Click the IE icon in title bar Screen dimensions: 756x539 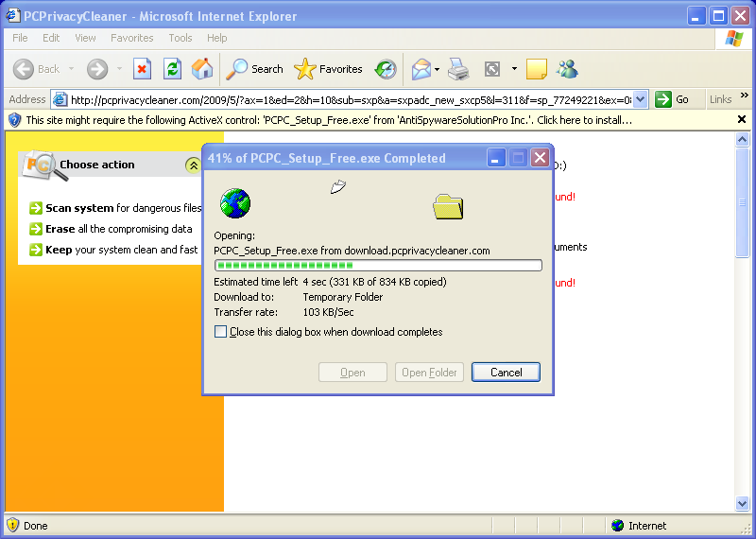(x=13, y=16)
